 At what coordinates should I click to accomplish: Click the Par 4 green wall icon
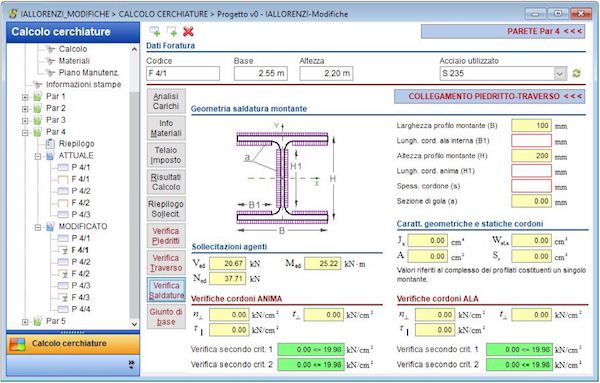tap(38, 132)
